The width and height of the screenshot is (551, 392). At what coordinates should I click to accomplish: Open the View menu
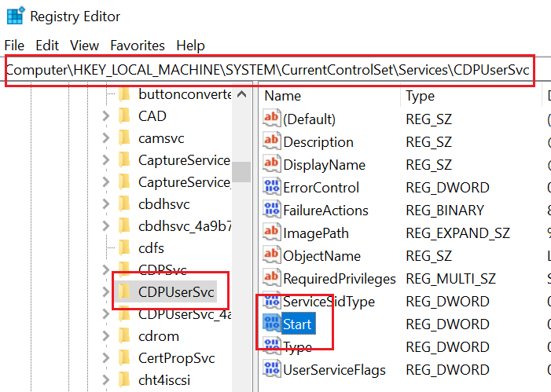coord(84,46)
